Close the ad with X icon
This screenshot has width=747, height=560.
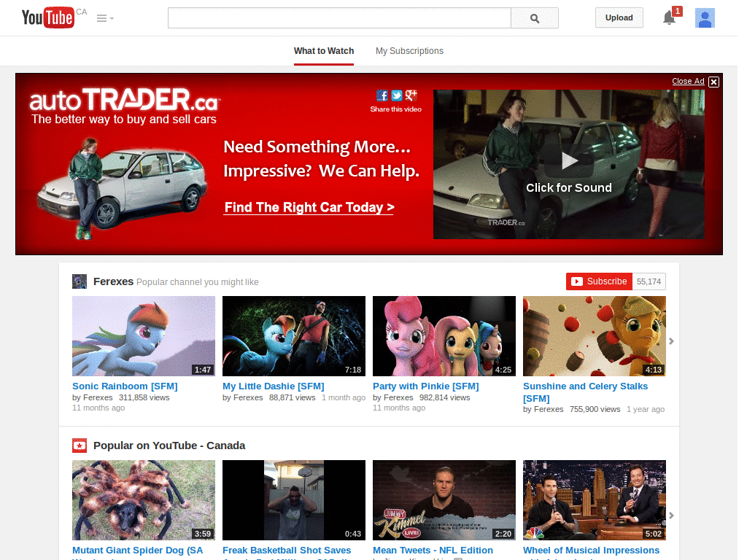click(713, 82)
